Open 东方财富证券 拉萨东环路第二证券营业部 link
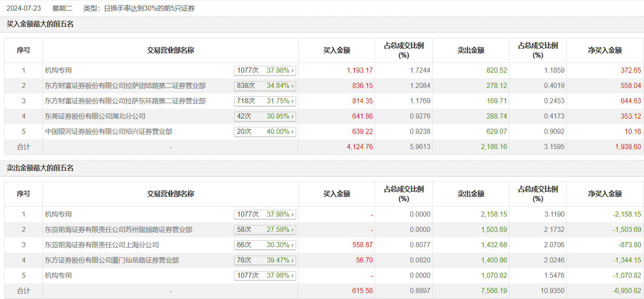This screenshot has width=644, height=299. 125,101
